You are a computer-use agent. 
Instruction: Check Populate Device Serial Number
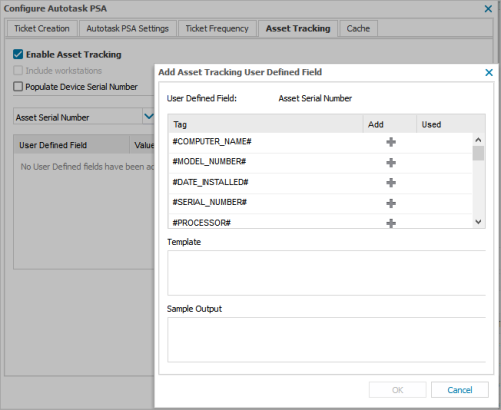pos(18,87)
